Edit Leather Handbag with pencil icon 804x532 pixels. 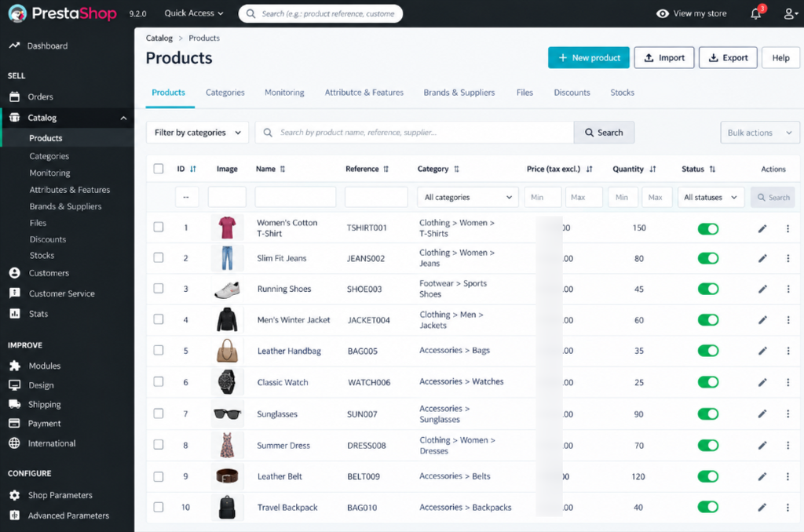pyautogui.click(x=762, y=351)
